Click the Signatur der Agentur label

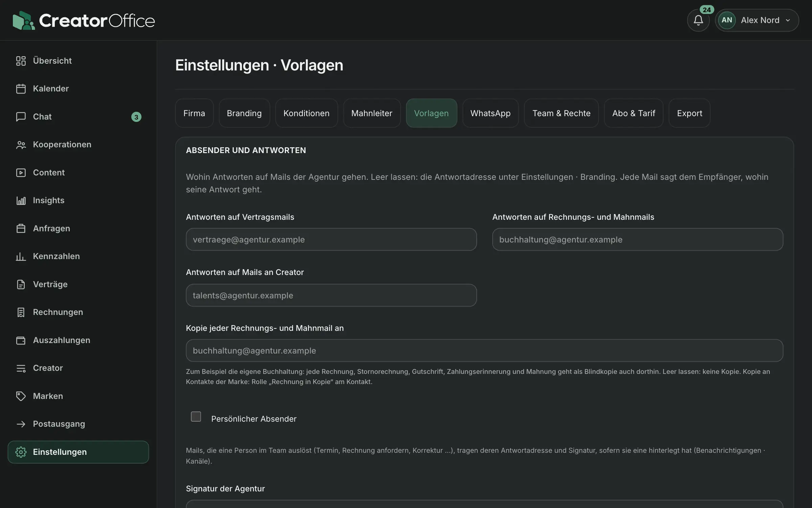(225, 489)
